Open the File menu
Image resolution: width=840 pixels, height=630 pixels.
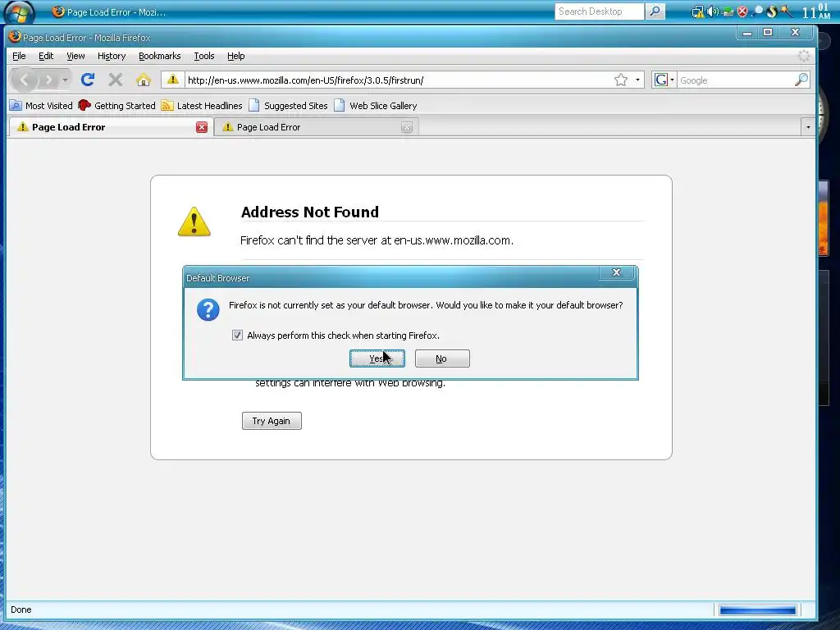[19, 56]
